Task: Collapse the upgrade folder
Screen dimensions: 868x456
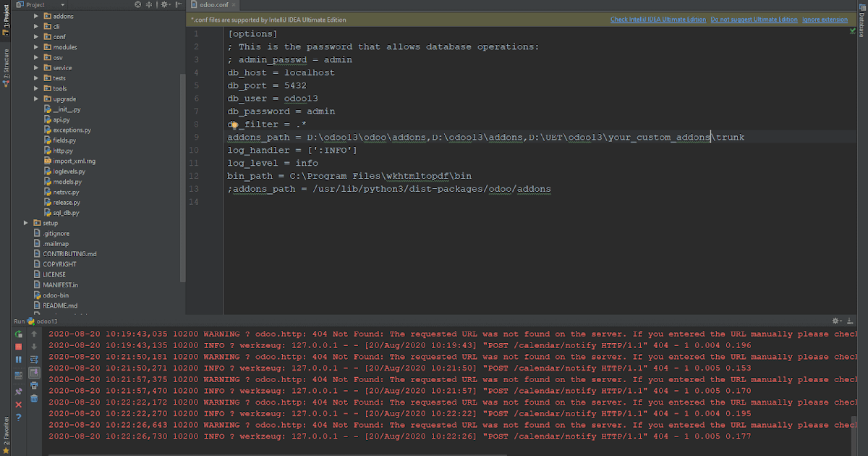Action: (35, 98)
